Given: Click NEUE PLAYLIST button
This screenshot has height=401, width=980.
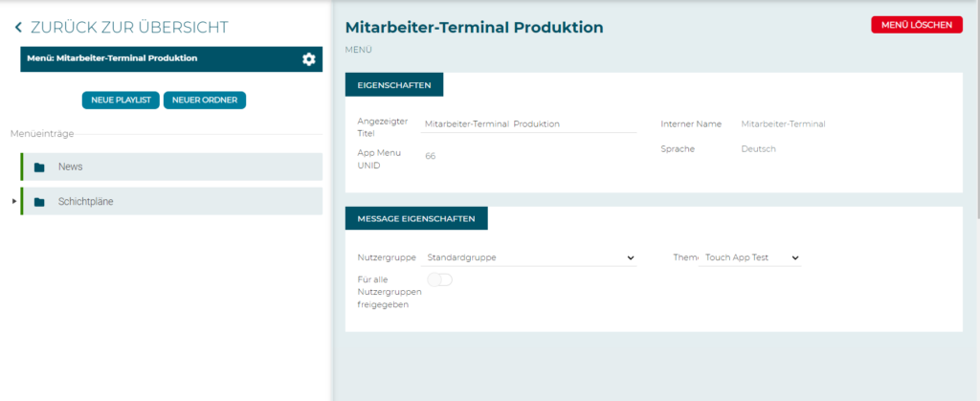Looking at the screenshot, I should pyautogui.click(x=122, y=100).
